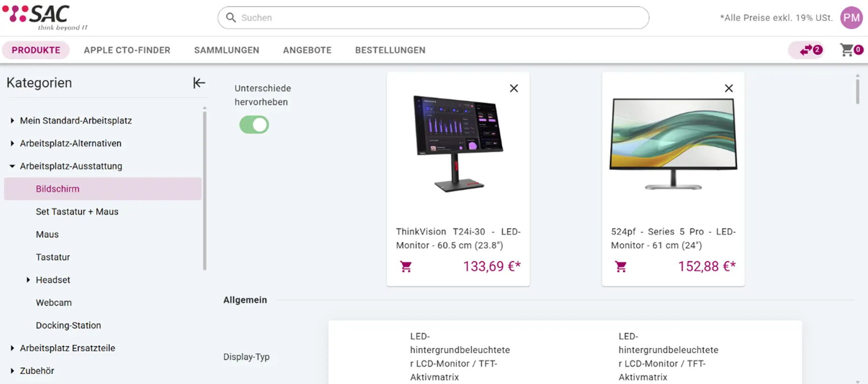Remove 524pf Series 5 Pro from comparison
The height and width of the screenshot is (384, 868).
click(729, 88)
